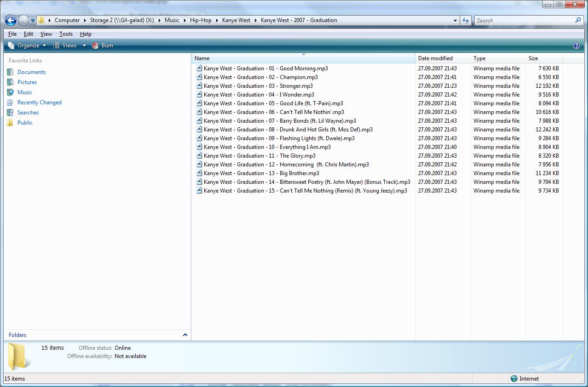This screenshot has width=588, height=387.
Task: Click Hip-Hop in the breadcrumb path
Action: pyautogui.click(x=201, y=20)
